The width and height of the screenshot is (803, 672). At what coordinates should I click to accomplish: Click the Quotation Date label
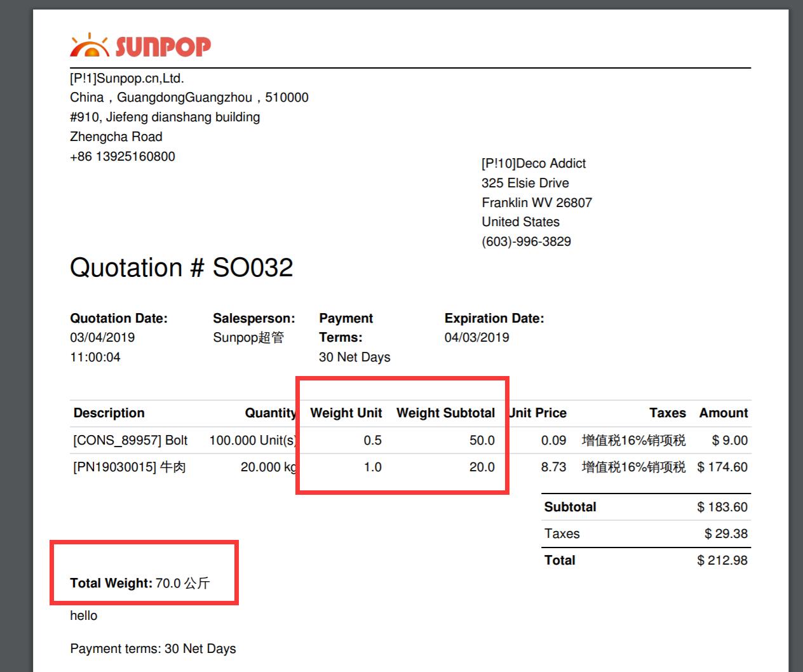pos(119,318)
